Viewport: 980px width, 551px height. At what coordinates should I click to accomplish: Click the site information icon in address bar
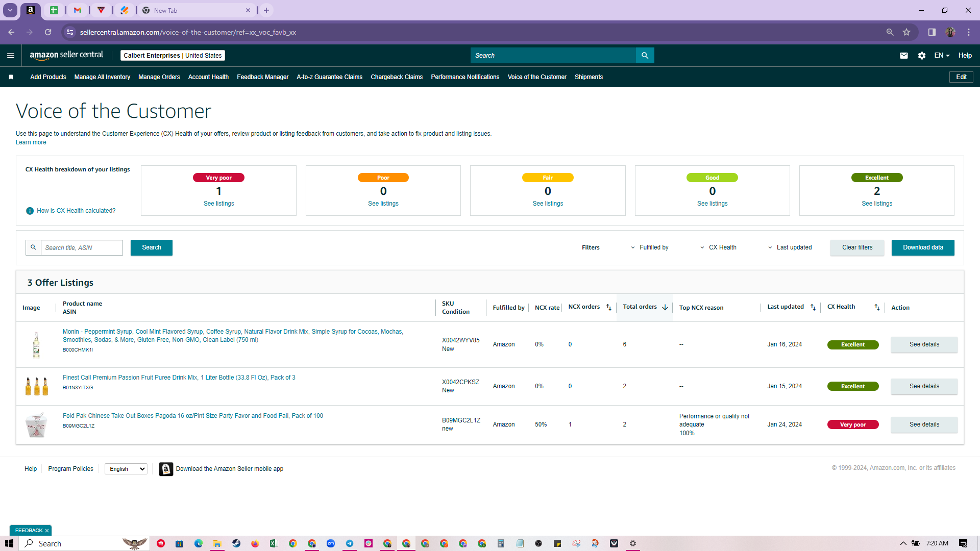coord(70,32)
